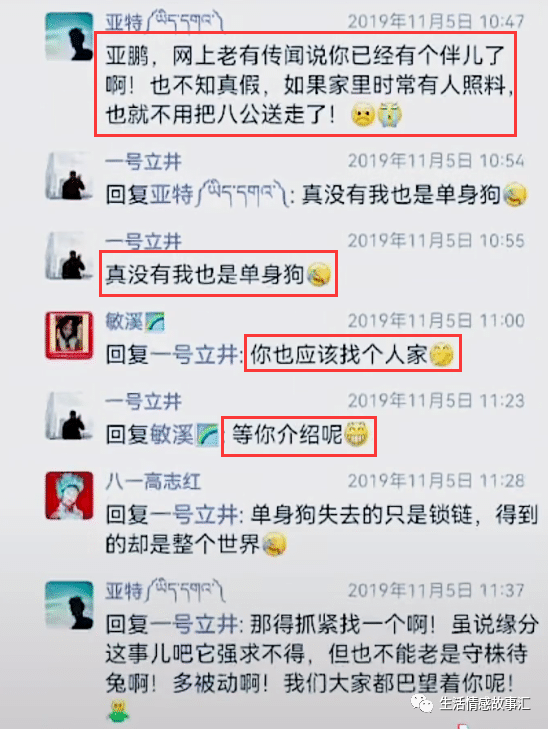
Task: Open 亚特's avatar on the 11:37 comment
Action: point(69,605)
